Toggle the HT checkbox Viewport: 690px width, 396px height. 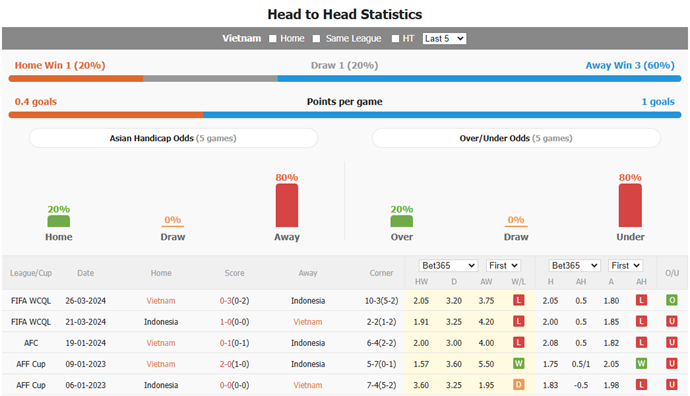pyautogui.click(x=395, y=39)
